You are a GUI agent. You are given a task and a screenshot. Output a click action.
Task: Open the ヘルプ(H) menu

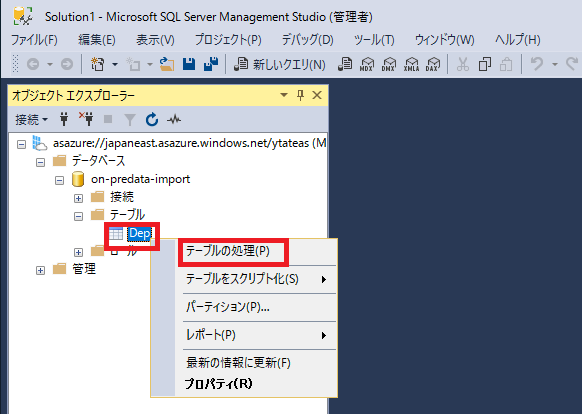click(x=518, y=40)
